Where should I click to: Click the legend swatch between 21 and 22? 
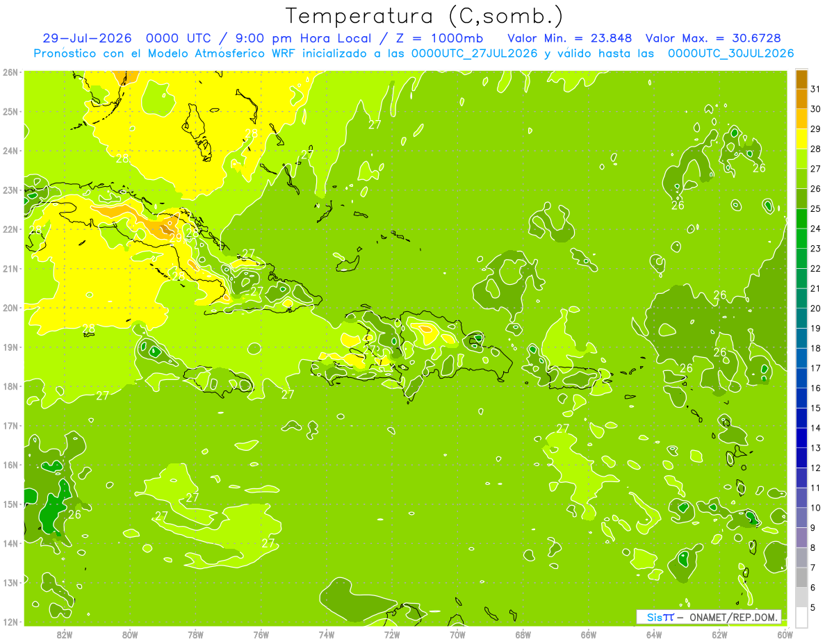pyautogui.click(x=801, y=279)
